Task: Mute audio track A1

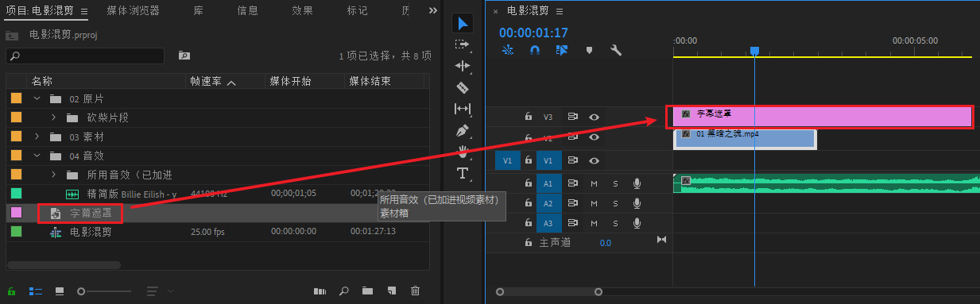Action: point(594,184)
